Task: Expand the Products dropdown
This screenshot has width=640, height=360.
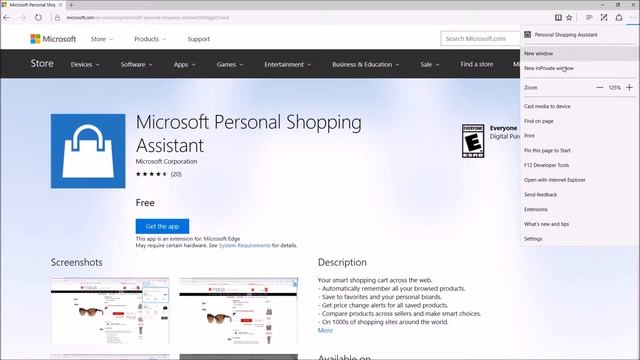Action: click(x=150, y=39)
